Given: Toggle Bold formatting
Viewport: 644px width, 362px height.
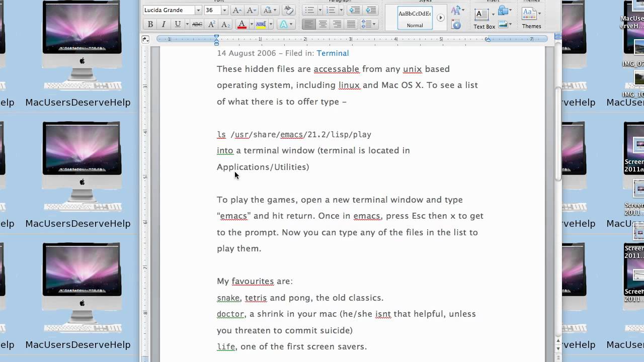Looking at the screenshot, I should [150, 24].
